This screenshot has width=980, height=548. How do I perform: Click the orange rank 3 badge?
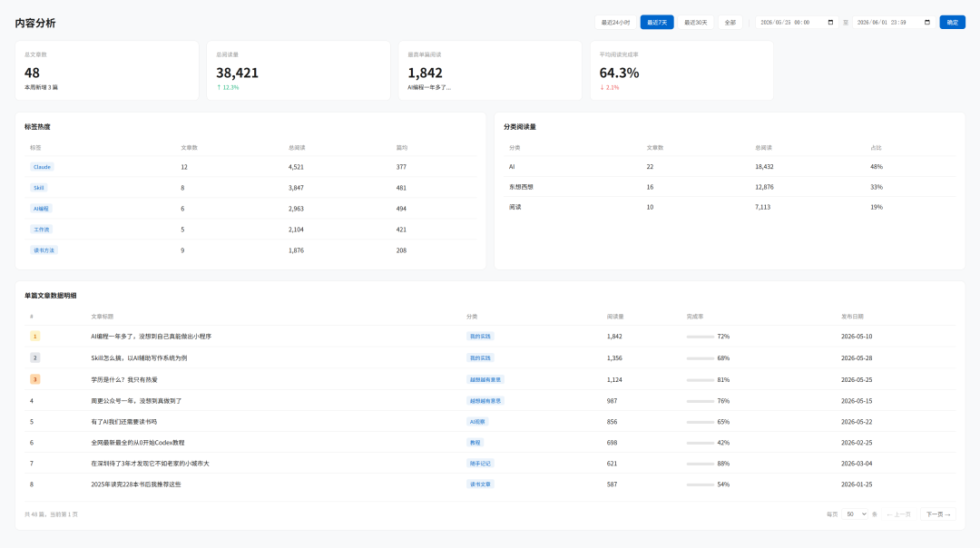tap(35, 379)
